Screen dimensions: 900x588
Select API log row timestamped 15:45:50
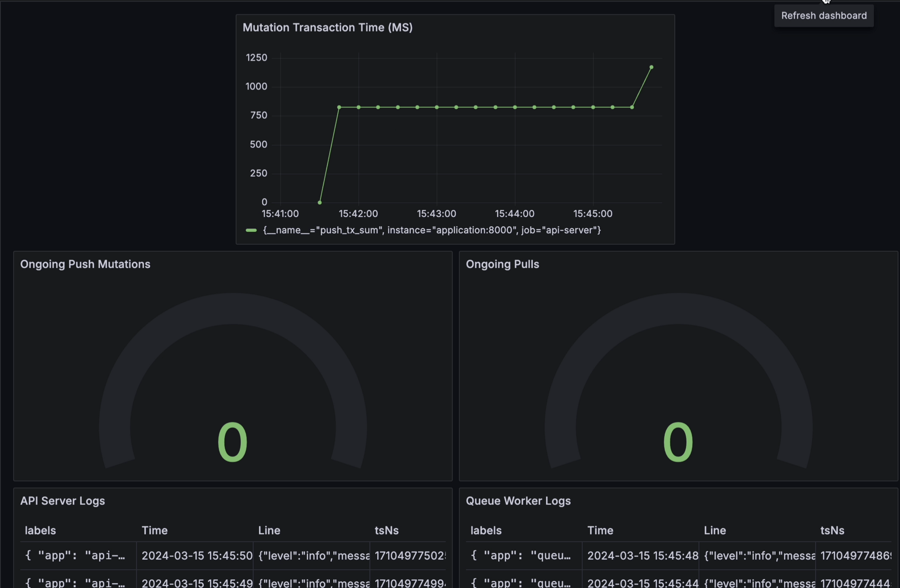196,556
